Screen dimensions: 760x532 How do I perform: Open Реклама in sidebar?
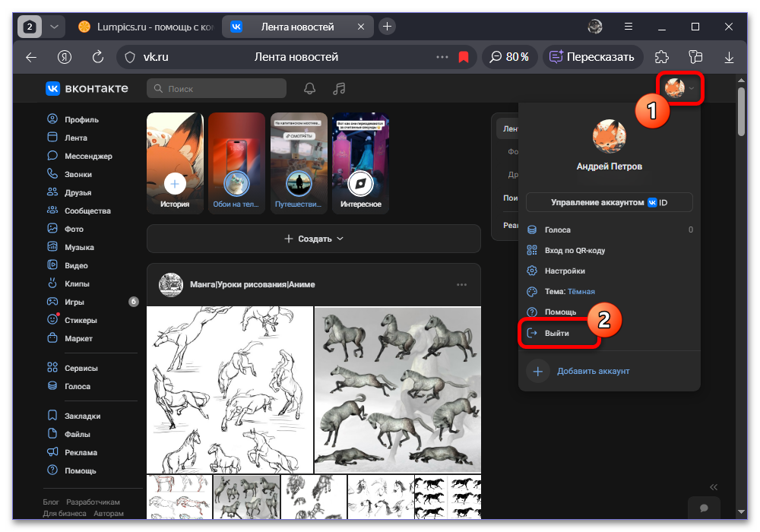72,452
